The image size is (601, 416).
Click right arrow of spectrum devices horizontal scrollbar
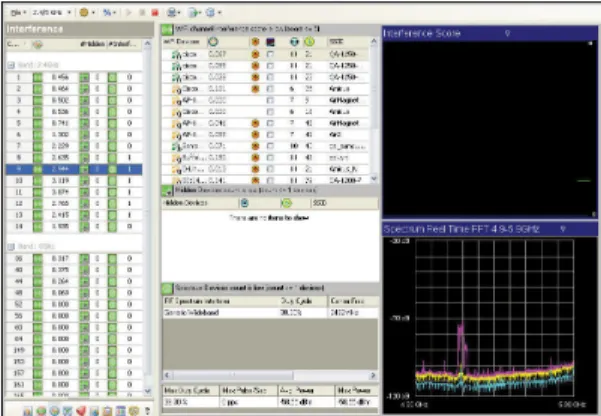click(374, 375)
